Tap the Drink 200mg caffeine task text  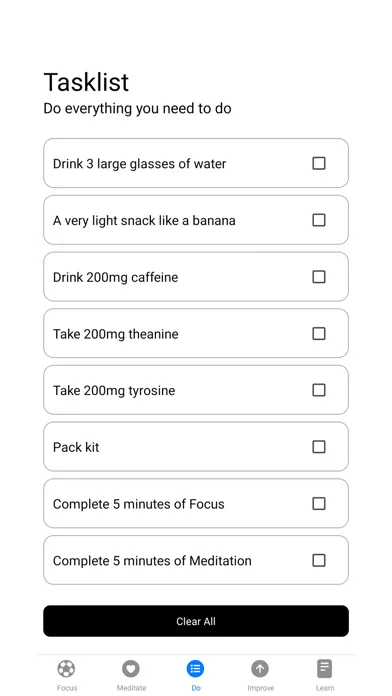pos(115,277)
